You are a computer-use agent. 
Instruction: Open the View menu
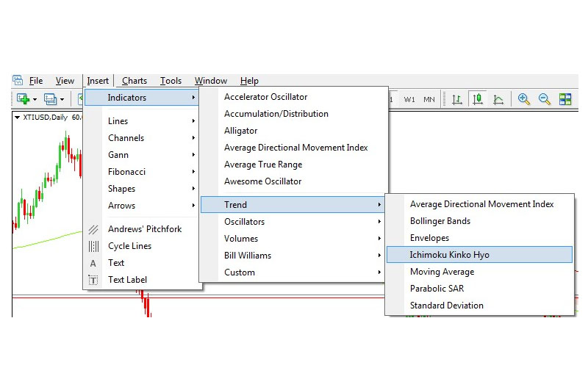pyautogui.click(x=65, y=81)
